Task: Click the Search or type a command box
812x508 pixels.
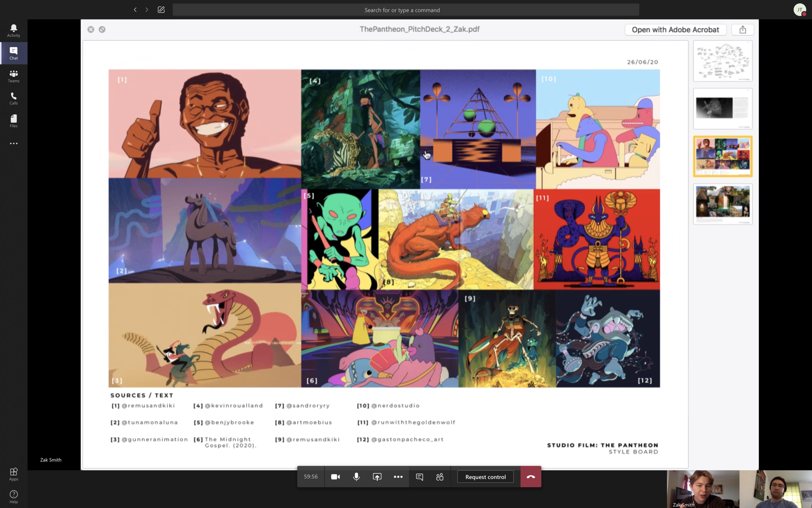Action: pyautogui.click(x=405, y=10)
